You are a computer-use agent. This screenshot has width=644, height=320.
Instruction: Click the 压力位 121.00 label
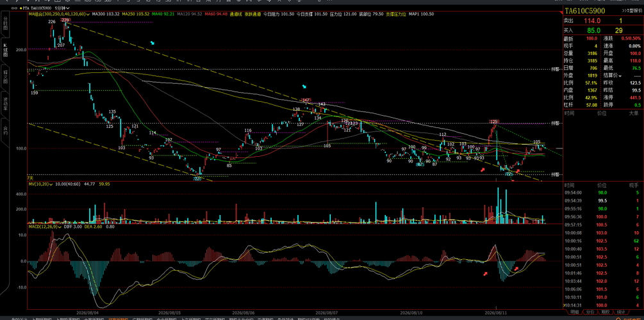[x=343, y=14]
